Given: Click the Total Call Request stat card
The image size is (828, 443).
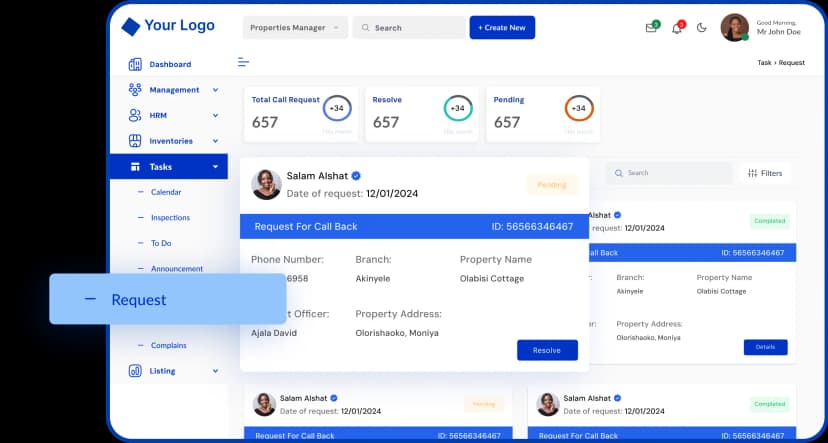Looking at the screenshot, I should click(301, 114).
